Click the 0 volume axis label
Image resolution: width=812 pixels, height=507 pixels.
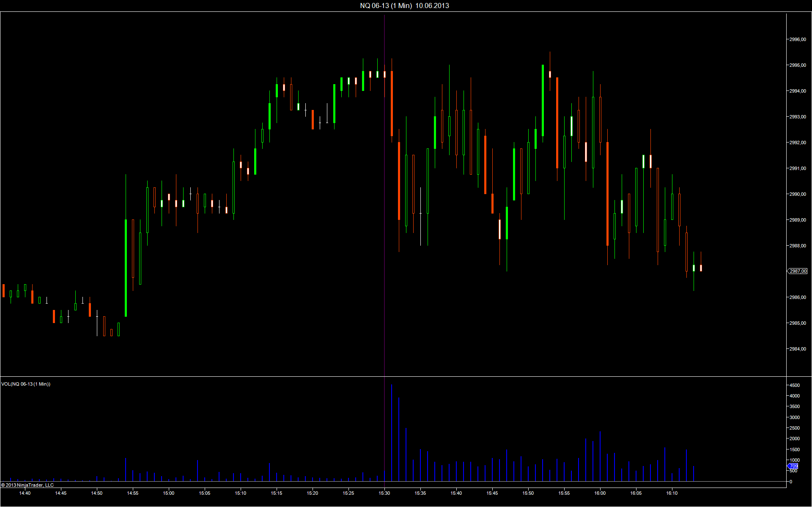click(x=791, y=482)
